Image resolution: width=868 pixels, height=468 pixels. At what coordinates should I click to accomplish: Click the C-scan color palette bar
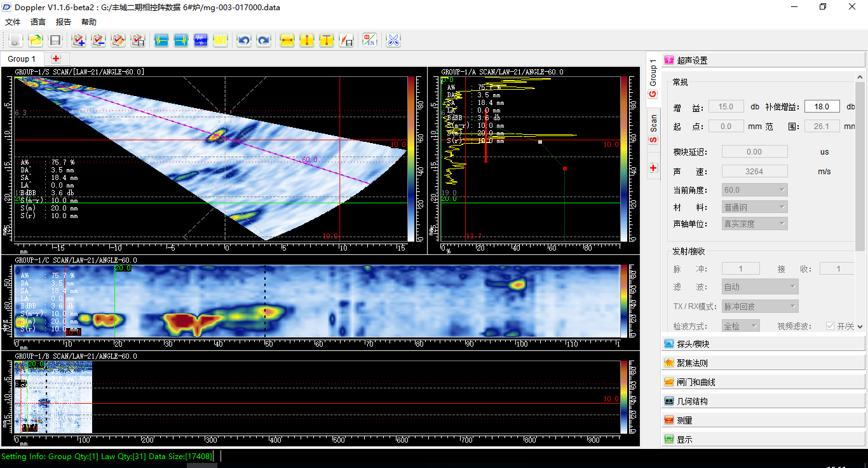pyautogui.click(x=624, y=300)
